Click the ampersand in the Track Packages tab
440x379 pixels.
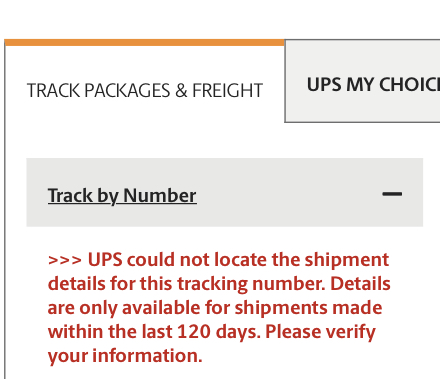181,91
